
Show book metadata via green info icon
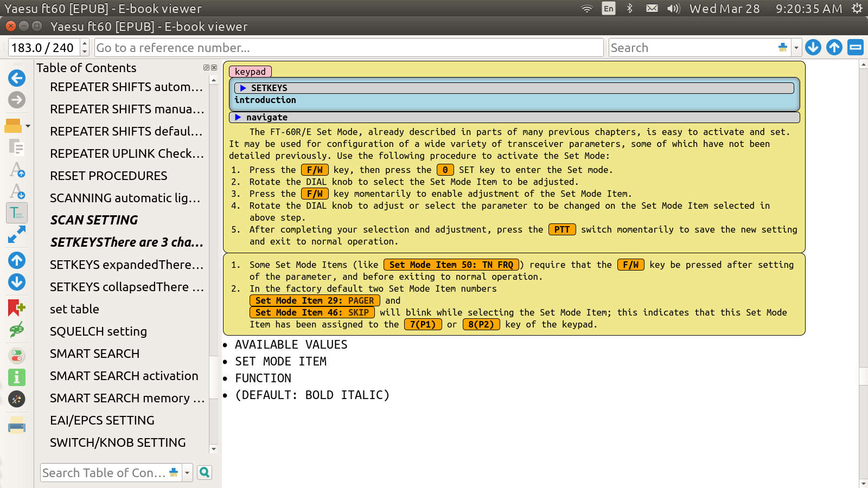tap(17, 377)
